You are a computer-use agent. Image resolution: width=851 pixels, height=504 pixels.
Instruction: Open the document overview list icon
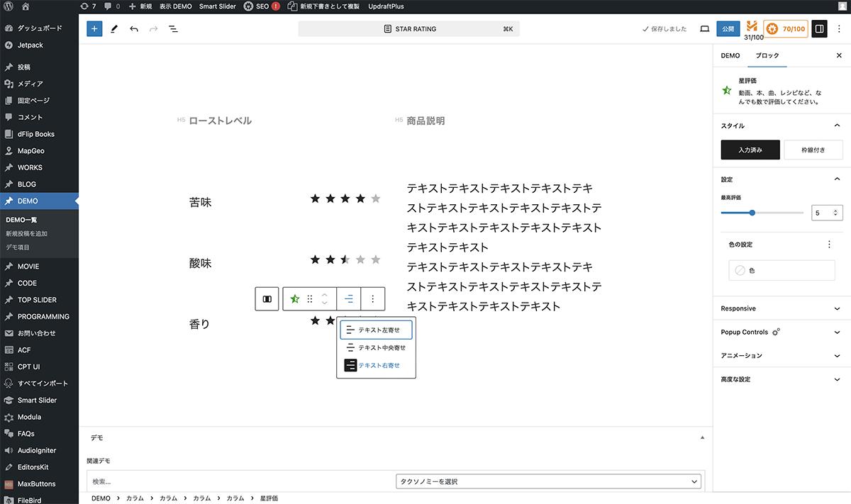pyautogui.click(x=173, y=29)
